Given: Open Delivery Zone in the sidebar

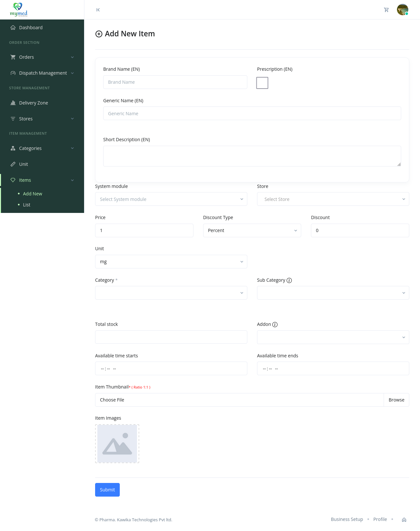Looking at the screenshot, I should point(33,103).
